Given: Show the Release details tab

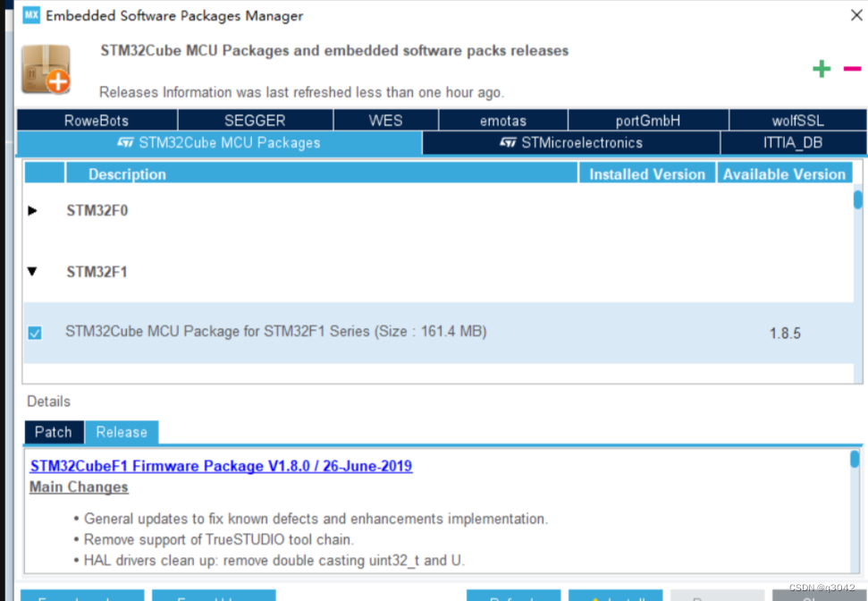Looking at the screenshot, I should coord(122,432).
